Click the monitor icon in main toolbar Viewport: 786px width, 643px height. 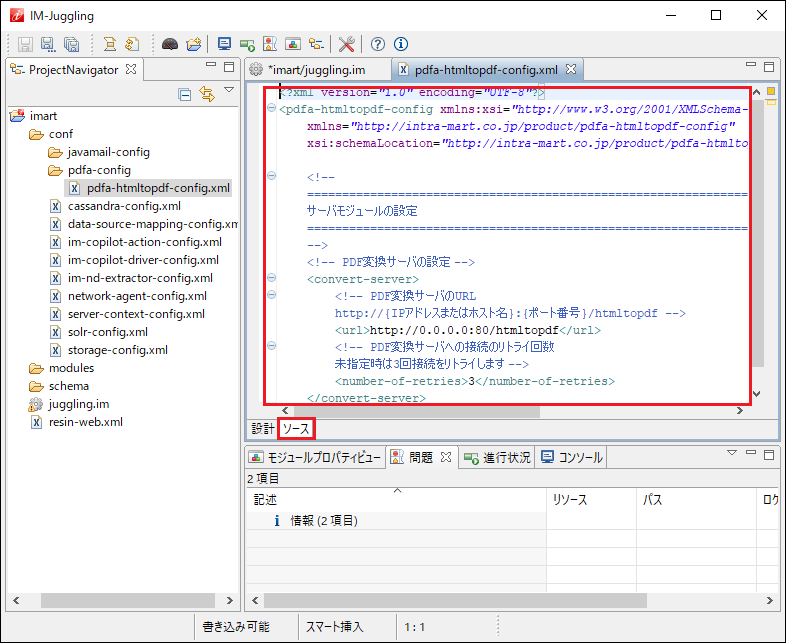[x=224, y=44]
